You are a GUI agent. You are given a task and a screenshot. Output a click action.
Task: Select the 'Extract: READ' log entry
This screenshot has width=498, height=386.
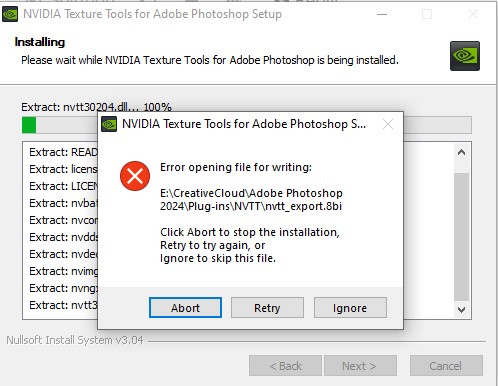point(63,152)
